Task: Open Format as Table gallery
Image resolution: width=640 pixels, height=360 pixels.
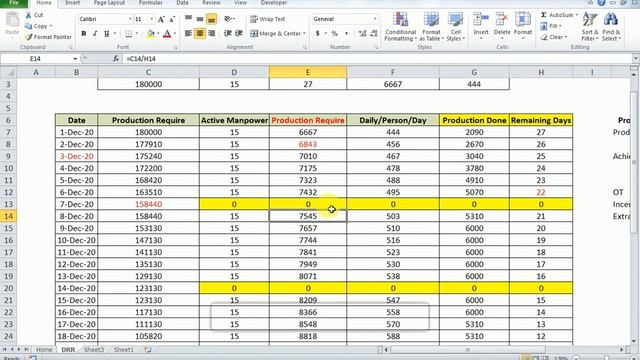Action: [431, 27]
